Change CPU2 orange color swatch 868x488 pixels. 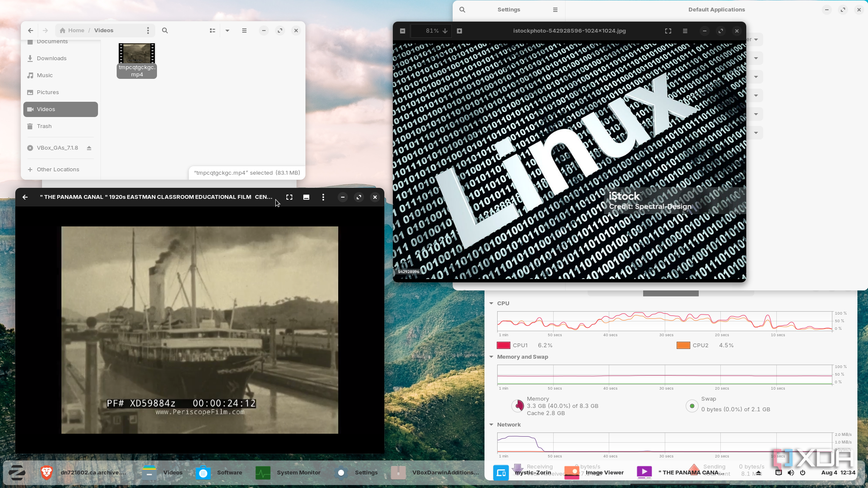pyautogui.click(x=683, y=346)
